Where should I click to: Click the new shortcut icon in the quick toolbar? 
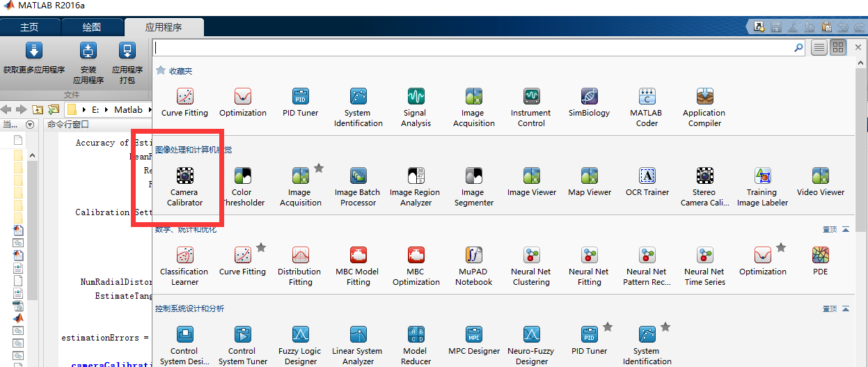point(759,26)
